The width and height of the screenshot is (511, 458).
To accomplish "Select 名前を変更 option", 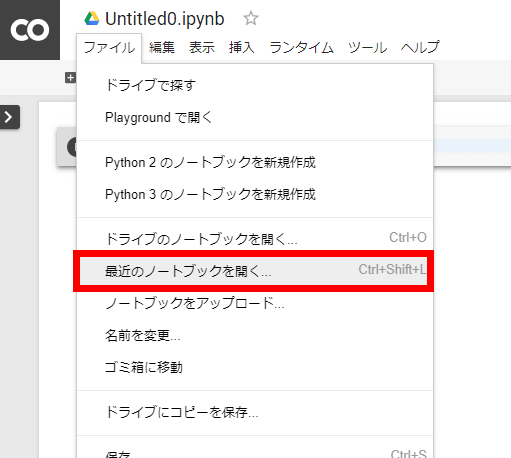I will (x=255, y=335).
